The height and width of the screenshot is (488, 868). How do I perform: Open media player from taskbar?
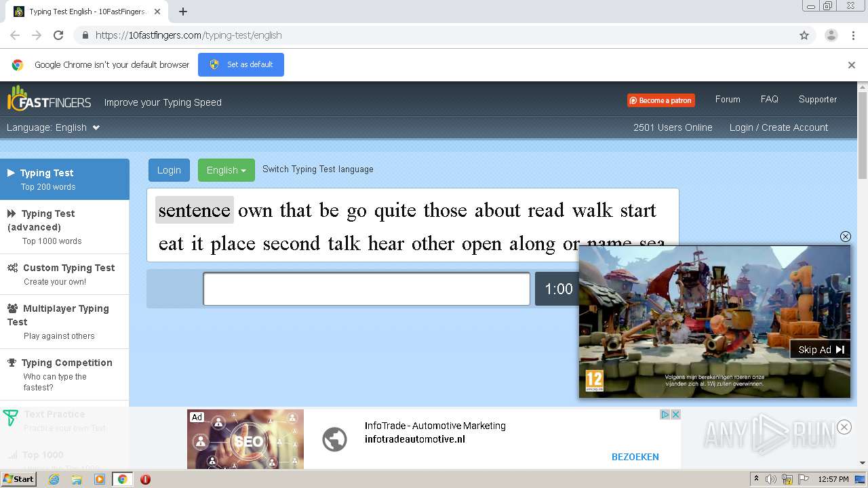(100, 479)
